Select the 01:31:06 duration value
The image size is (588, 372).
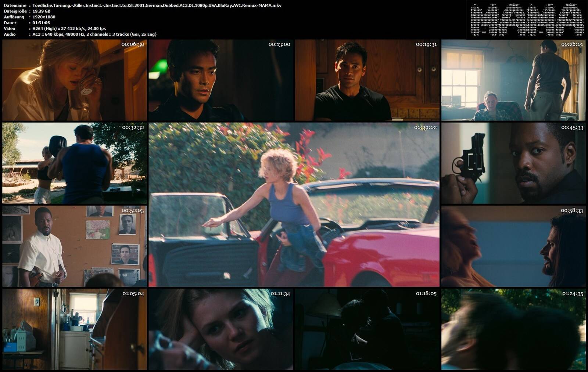coord(41,23)
